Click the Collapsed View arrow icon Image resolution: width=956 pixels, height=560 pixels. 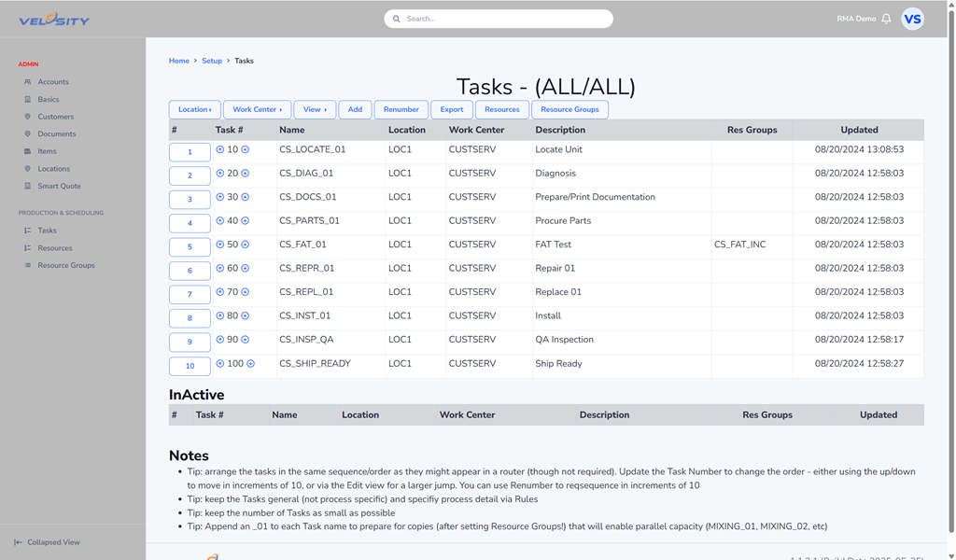(x=18, y=542)
